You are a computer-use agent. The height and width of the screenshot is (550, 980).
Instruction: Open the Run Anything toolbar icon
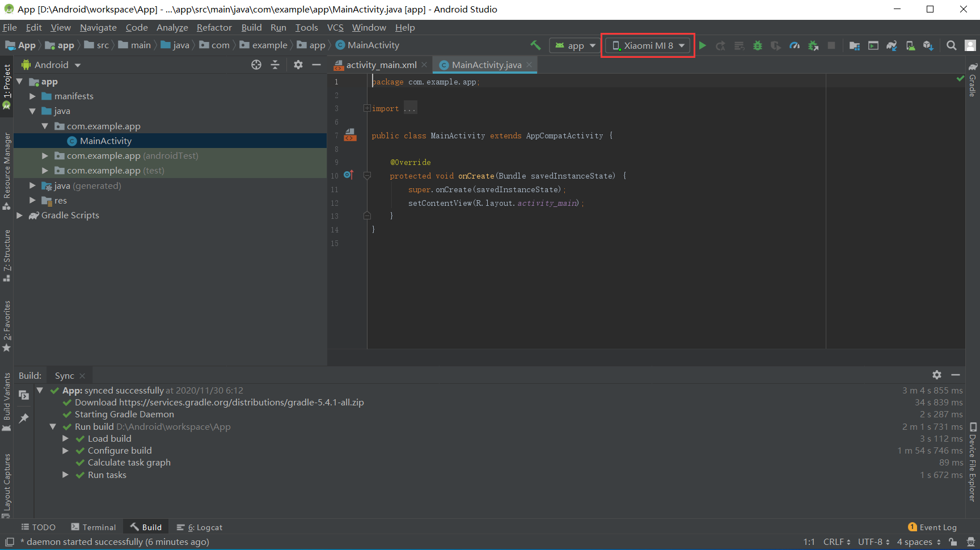[873, 45]
